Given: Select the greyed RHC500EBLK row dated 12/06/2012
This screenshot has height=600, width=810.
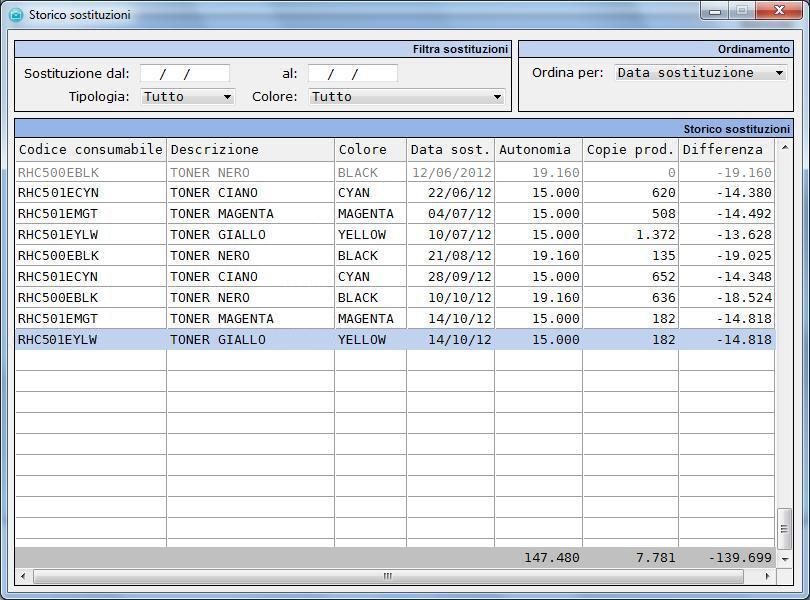Looking at the screenshot, I should coord(395,172).
